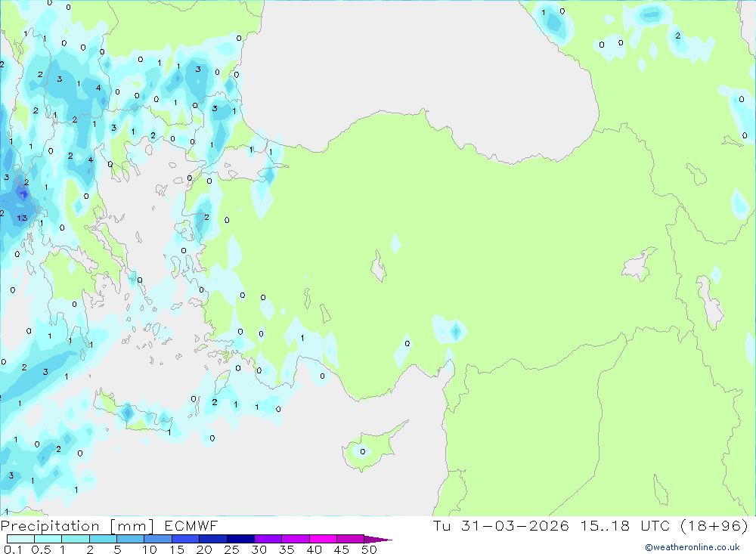Pick the 1–2 mm legend color box
This screenshot has height=554, width=756.
75,539
